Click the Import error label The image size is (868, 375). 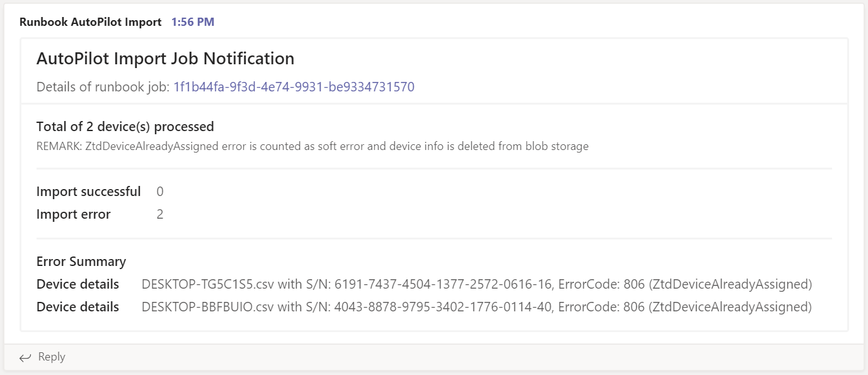[73, 214]
